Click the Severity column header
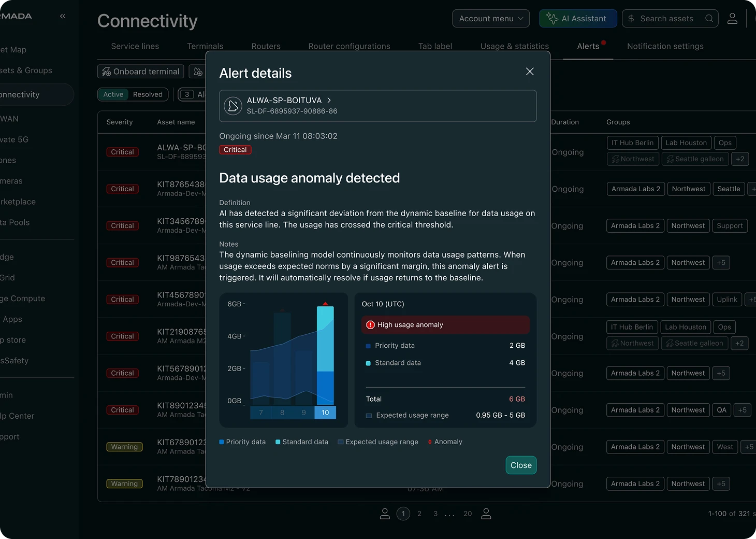Image resolution: width=756 pixels, height=539 pixels. click(120, 122)
